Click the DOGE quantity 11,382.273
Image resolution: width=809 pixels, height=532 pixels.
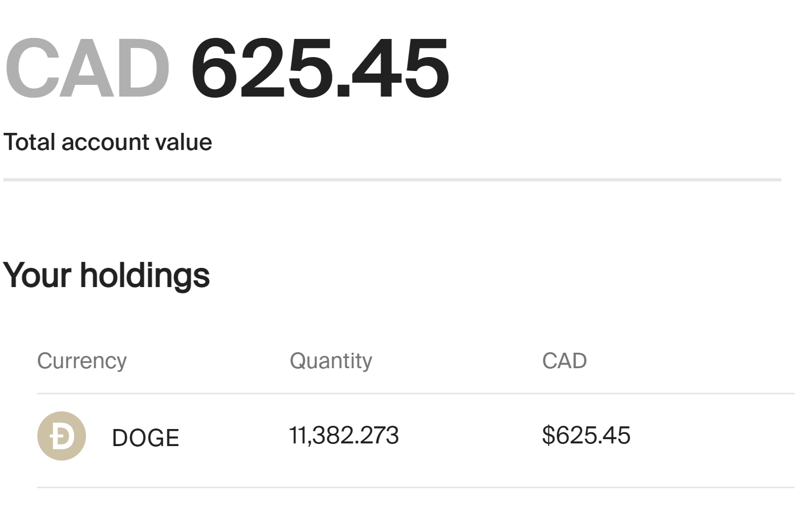pos(344,435)
